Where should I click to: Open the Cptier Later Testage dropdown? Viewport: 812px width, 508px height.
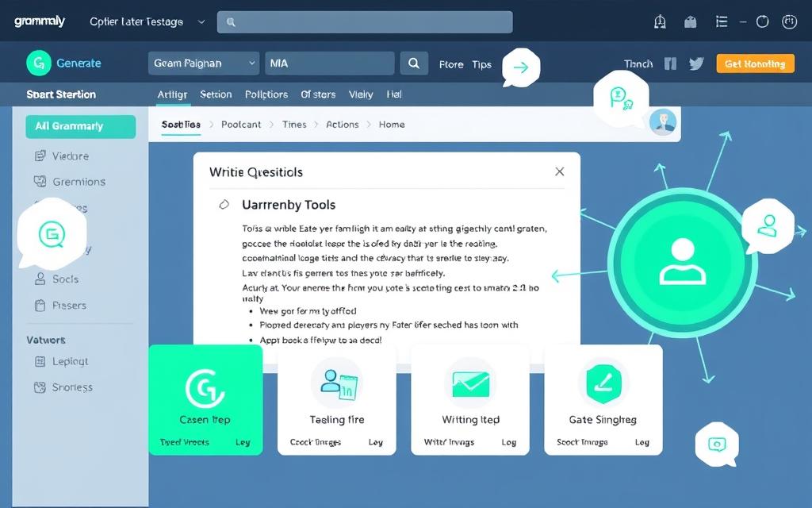tap(147, 21)
